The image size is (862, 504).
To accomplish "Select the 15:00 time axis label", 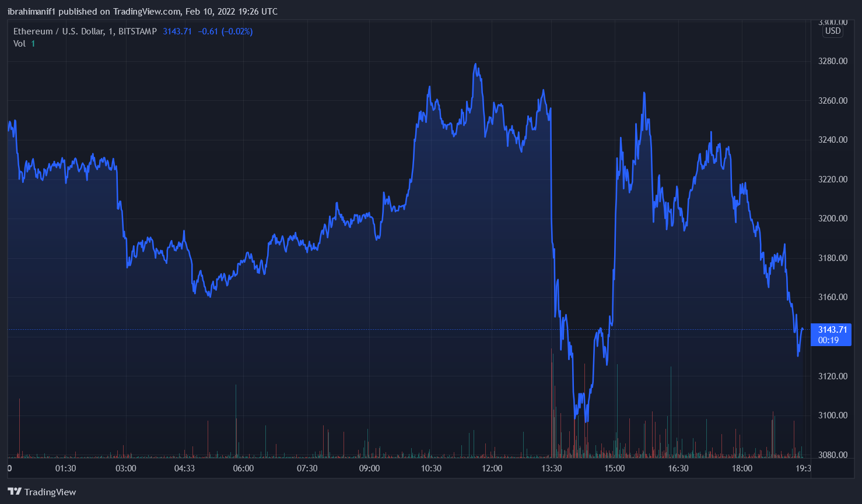I will pos(615,468).
